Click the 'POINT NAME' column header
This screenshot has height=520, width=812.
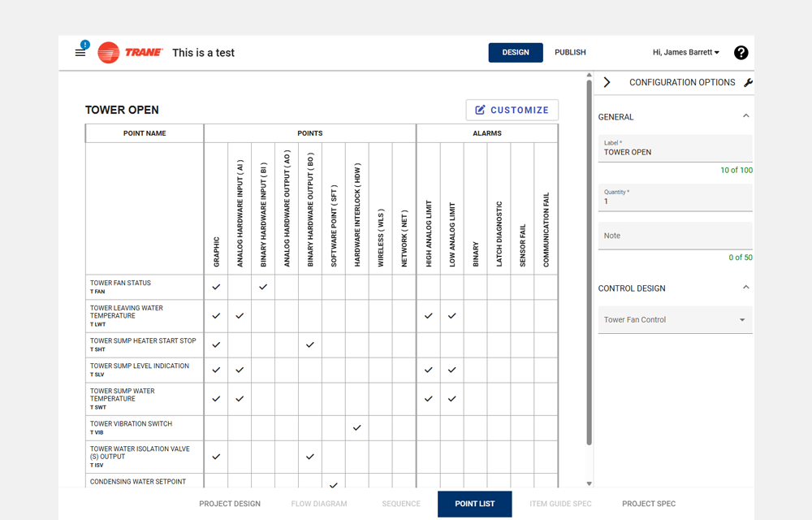(145, 133)
